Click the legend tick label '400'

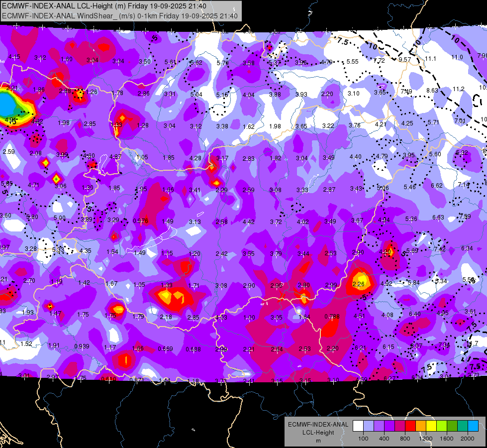pos(384,439)
